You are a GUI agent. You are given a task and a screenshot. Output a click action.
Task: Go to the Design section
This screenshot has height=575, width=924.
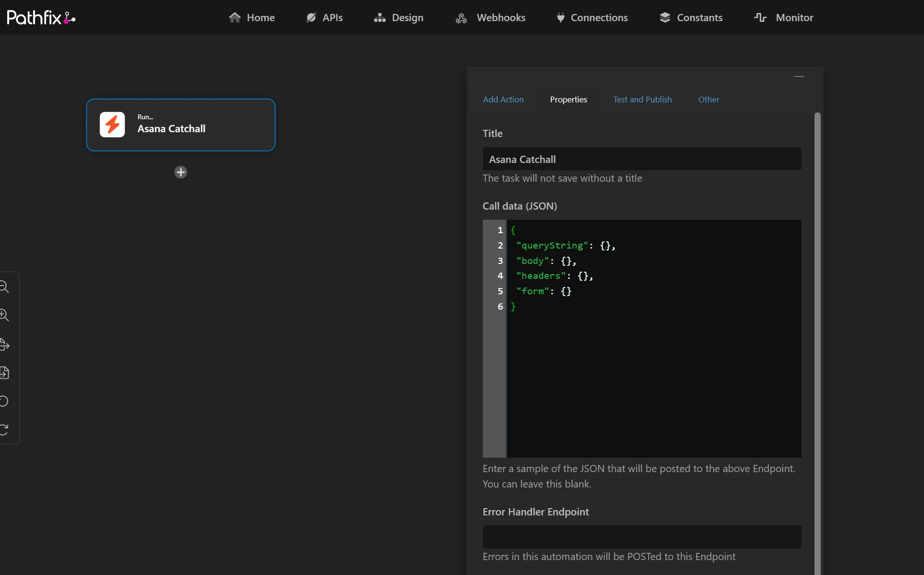coord(399,18)
